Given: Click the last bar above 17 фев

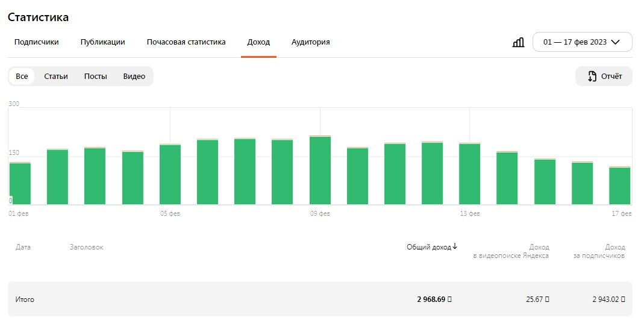Looking at the screenshot, I should [x=619, y=186].
